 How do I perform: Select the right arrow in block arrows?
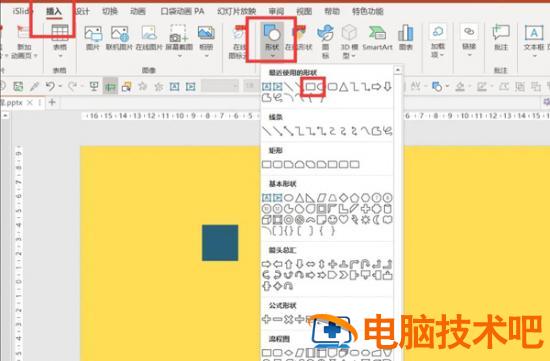(267, 264)
